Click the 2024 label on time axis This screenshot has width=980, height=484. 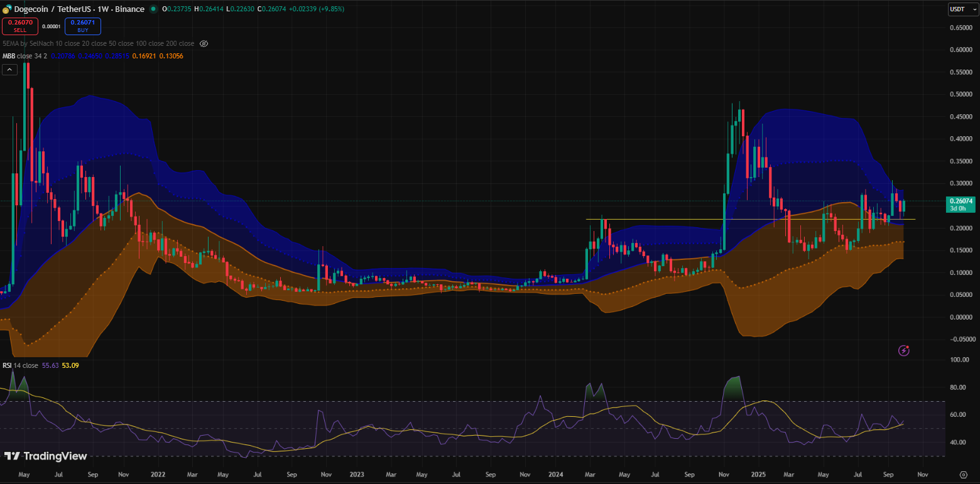[555, 474]
